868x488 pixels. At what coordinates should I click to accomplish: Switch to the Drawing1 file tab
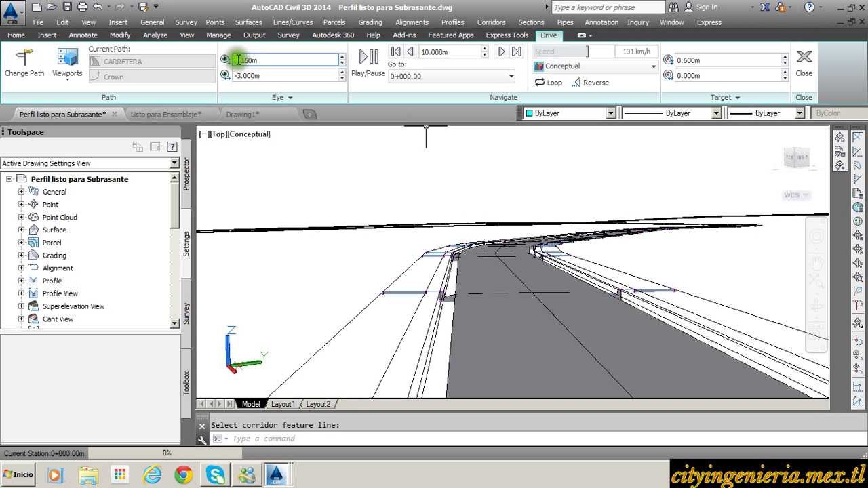pyautogui.click(x=242, y=115)
